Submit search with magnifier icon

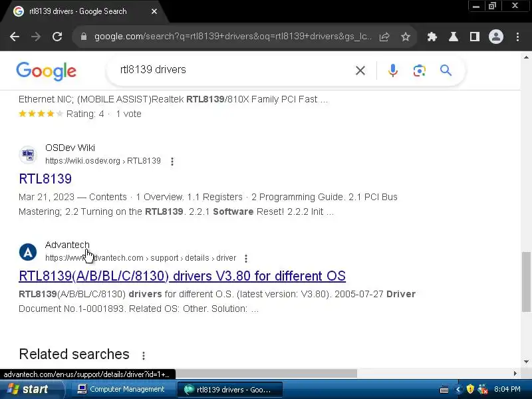coord(446,70)
